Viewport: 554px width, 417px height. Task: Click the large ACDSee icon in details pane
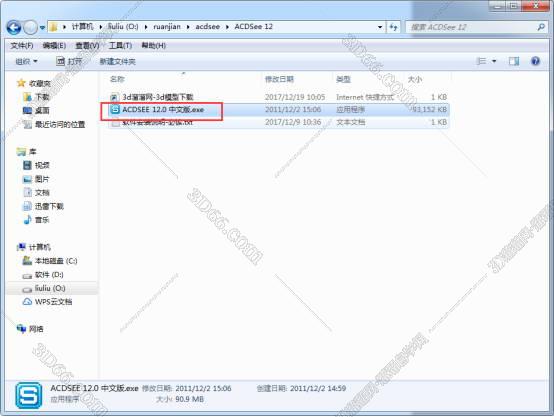pos(28,396)
